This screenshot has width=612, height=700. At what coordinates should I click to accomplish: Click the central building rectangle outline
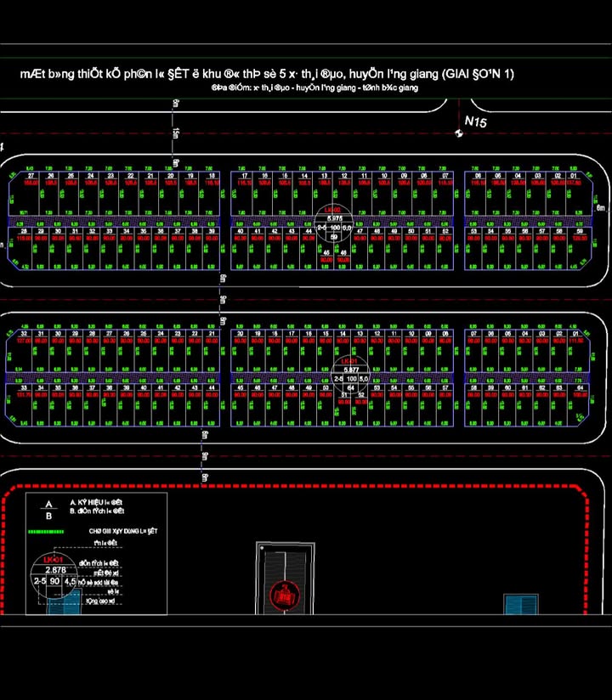click(x=286, y=578)
